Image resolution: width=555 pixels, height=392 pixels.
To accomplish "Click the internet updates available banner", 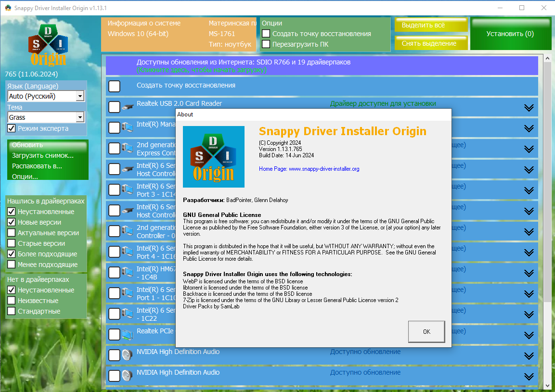I will point(322,65).
